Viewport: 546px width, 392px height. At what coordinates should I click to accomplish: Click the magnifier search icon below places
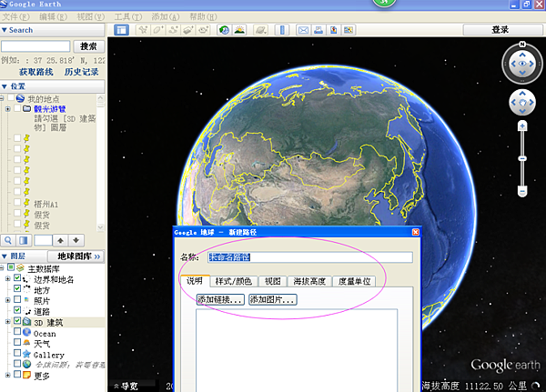click(x=8, y=240)
